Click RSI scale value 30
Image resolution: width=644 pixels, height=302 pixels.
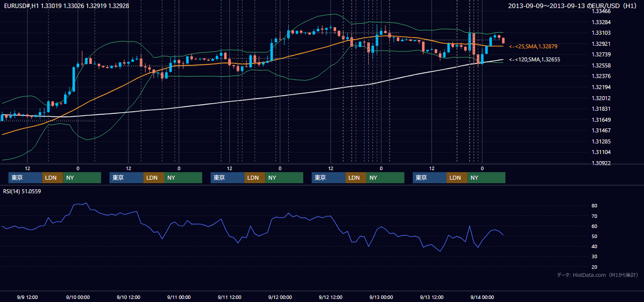595,257
